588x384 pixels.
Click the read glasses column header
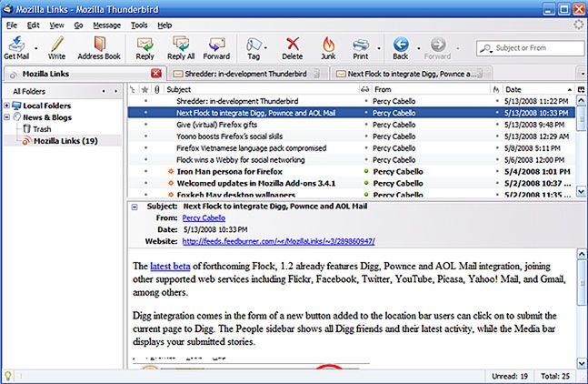[x=364, y=89]
